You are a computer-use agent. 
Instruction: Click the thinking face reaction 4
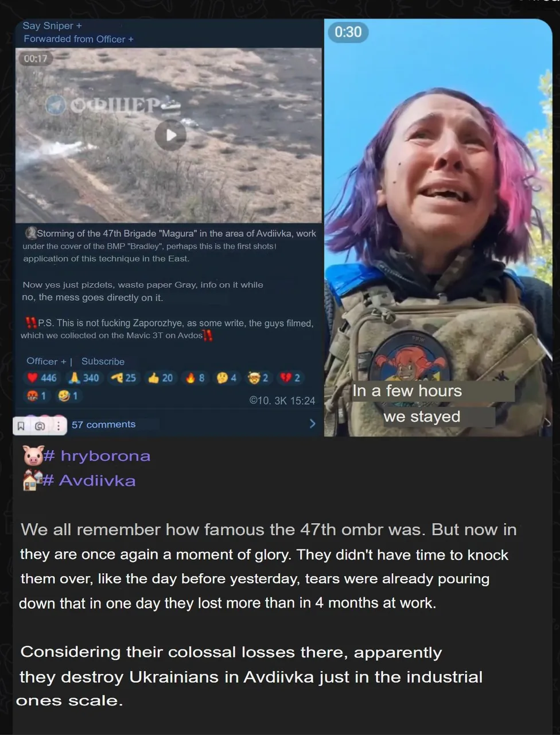coord(227,378)
